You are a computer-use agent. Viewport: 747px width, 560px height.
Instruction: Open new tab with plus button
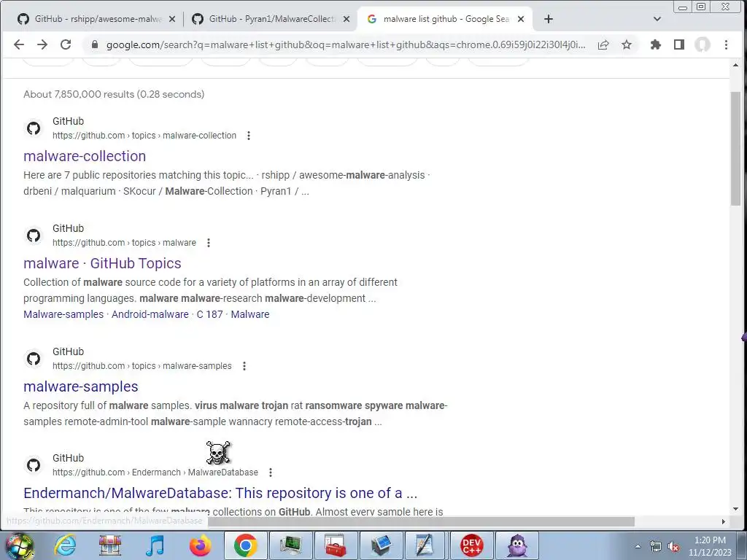pyautogui.click(x=549, y=19)
